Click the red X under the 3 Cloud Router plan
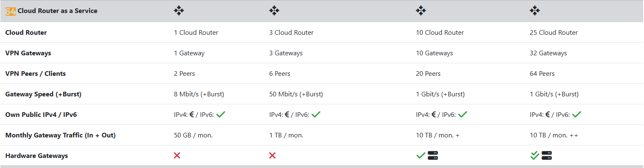644x168 pixels. 272,155
